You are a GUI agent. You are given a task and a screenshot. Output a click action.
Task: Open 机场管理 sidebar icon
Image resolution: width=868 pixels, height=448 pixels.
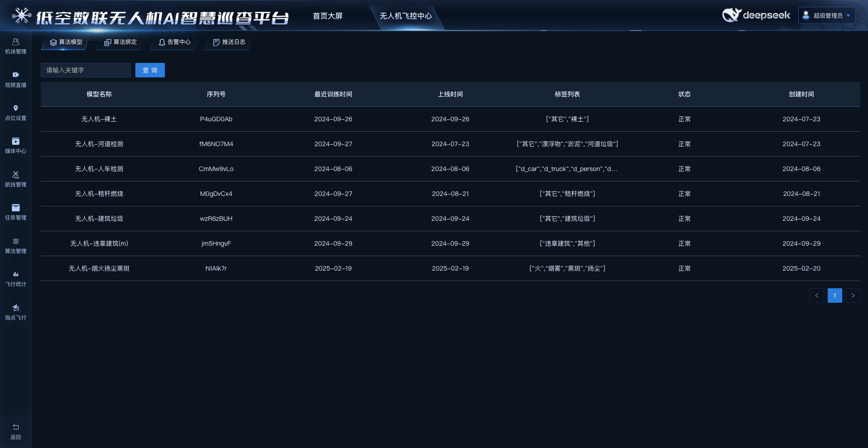click(16, 42)
